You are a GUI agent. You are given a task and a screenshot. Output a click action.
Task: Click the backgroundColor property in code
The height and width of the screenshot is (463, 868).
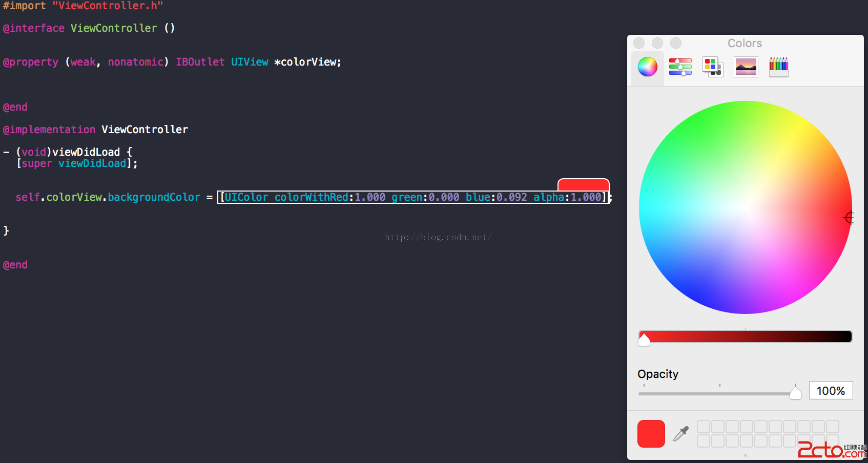[154, 197]
